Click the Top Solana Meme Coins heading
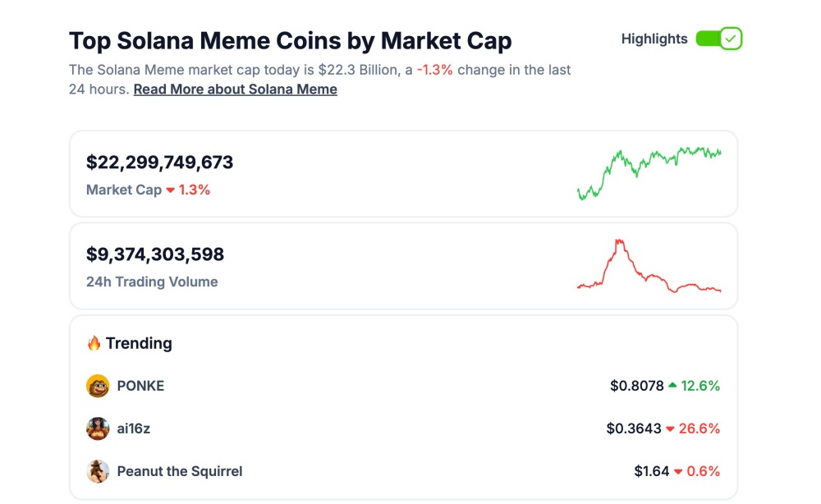 click(x=290, y=41)
